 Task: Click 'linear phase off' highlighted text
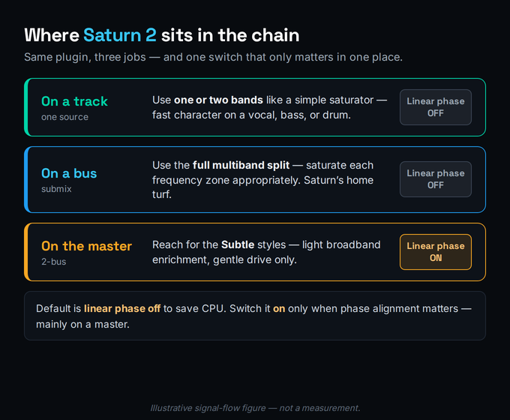click(122, 308)
